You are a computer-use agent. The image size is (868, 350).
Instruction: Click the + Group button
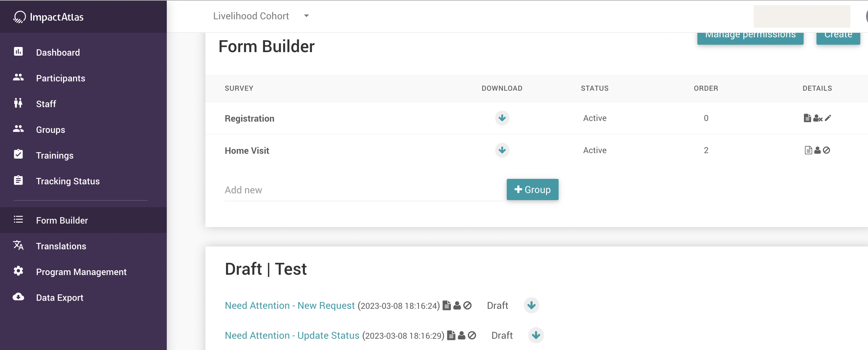(x=532, y=189)
